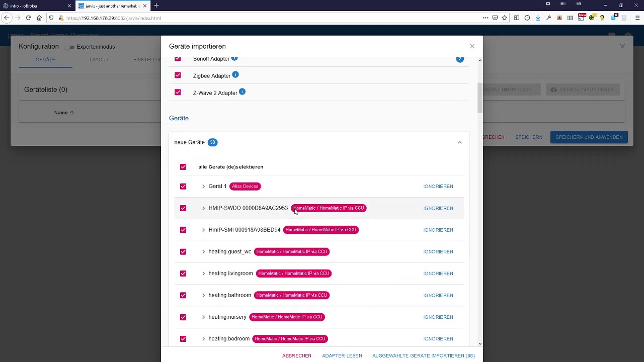Ignore heating.nursery device
644x362 pixels.
tap(438, 317)
